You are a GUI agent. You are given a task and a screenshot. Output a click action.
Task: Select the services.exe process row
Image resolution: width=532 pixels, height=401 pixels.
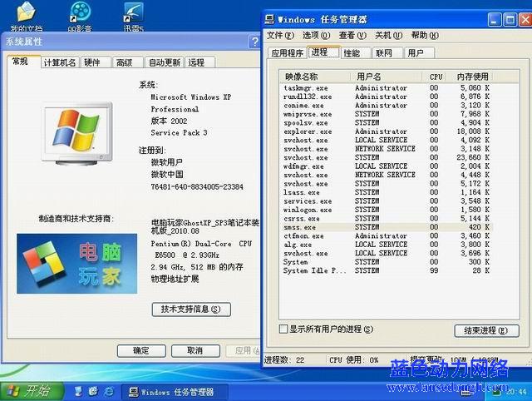pos(387,201)
